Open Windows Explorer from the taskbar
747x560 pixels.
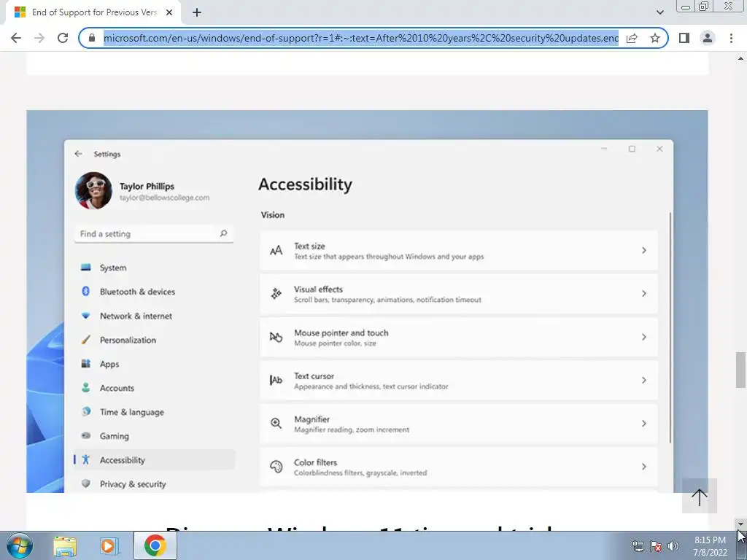[x=65, y=546]
